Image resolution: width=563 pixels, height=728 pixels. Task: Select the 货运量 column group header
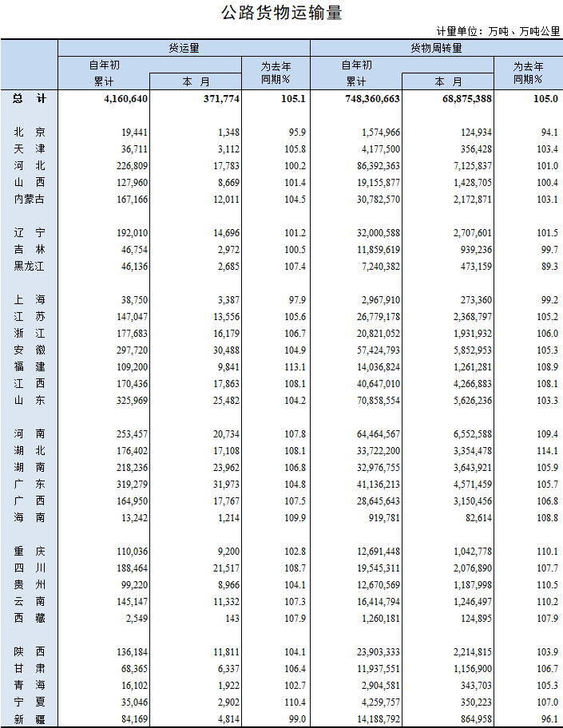(x=184, y=48)
